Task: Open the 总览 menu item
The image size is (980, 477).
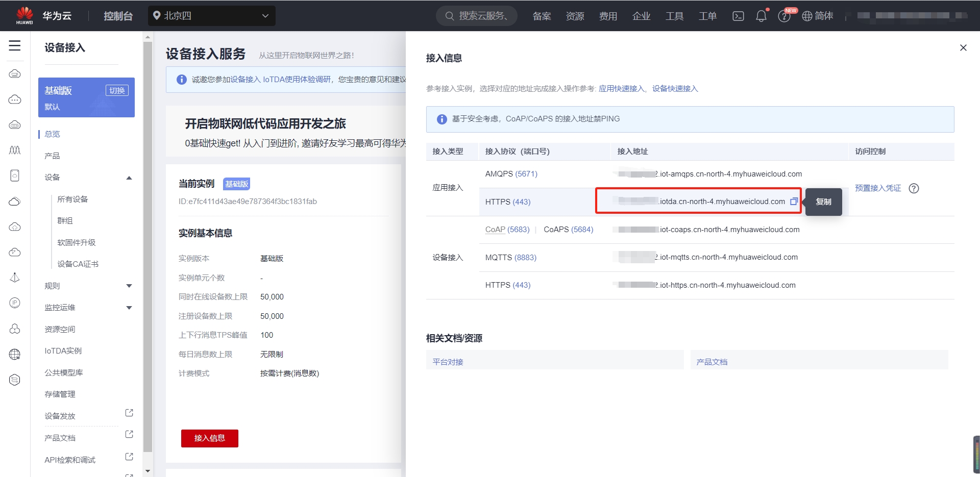Action: coord(52,134)
